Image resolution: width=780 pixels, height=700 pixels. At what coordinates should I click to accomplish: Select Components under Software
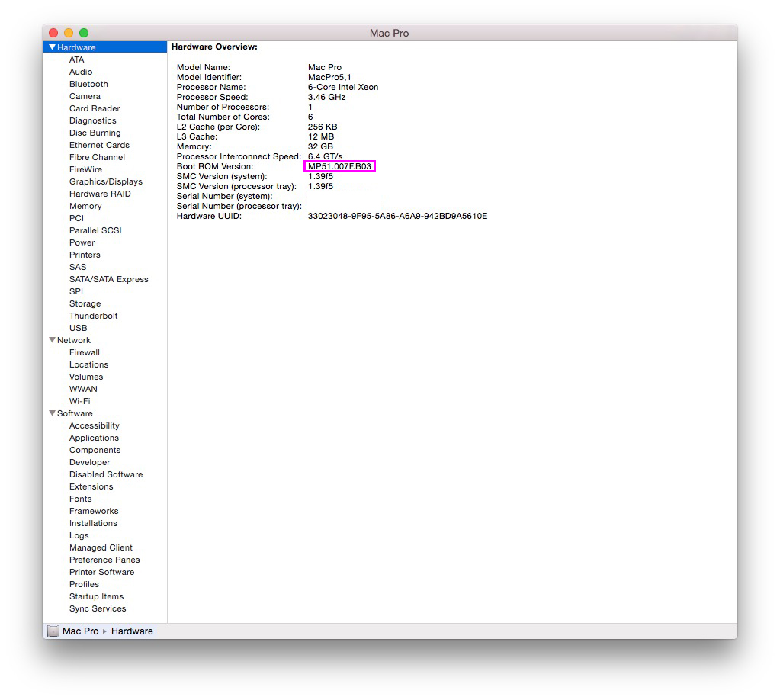[95, 450]
